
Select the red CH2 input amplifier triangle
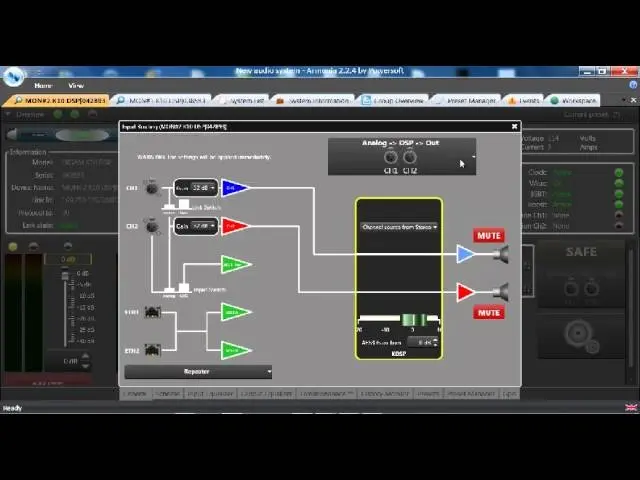pyautogui.click(x=234, y=226)
